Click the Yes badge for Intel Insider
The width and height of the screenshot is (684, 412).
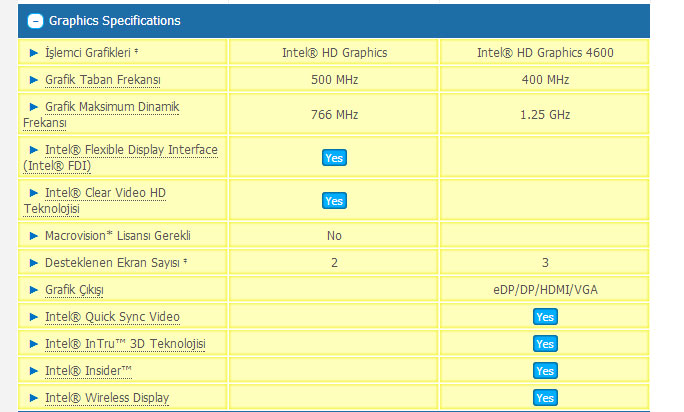545,371
